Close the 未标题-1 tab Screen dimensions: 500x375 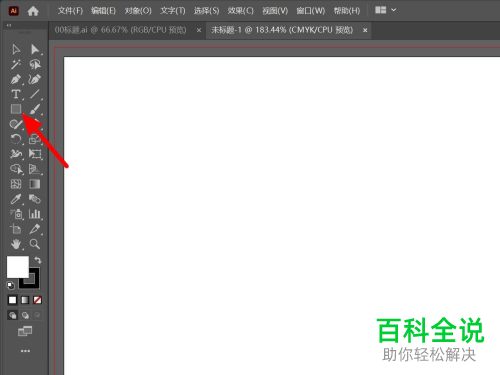tap(365, 30)
